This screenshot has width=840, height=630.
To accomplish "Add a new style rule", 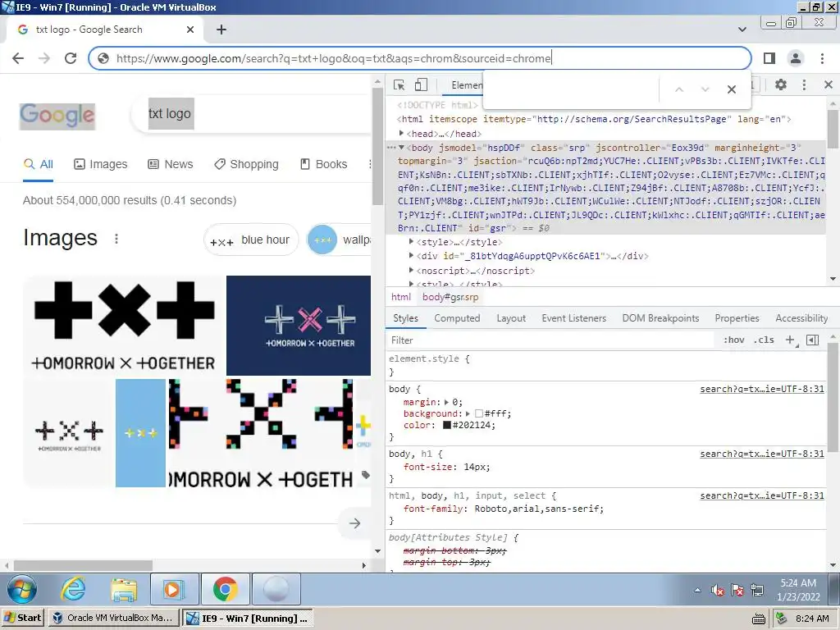I will [x=790, y=340].
